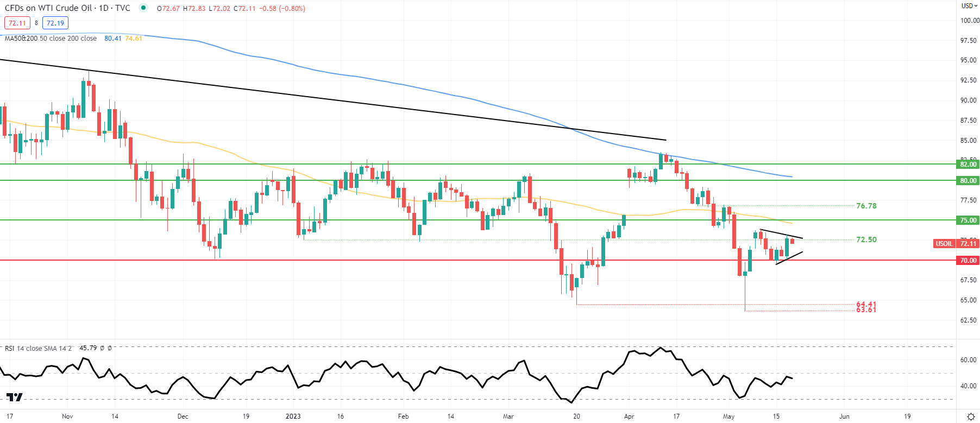Click the RSI 60.00 axis label

968,359
